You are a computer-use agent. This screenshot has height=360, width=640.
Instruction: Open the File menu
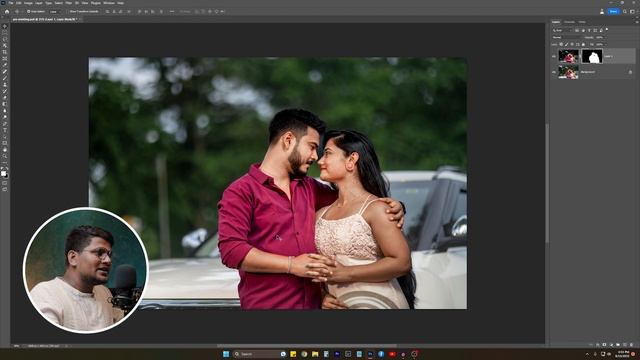(10, 3)
